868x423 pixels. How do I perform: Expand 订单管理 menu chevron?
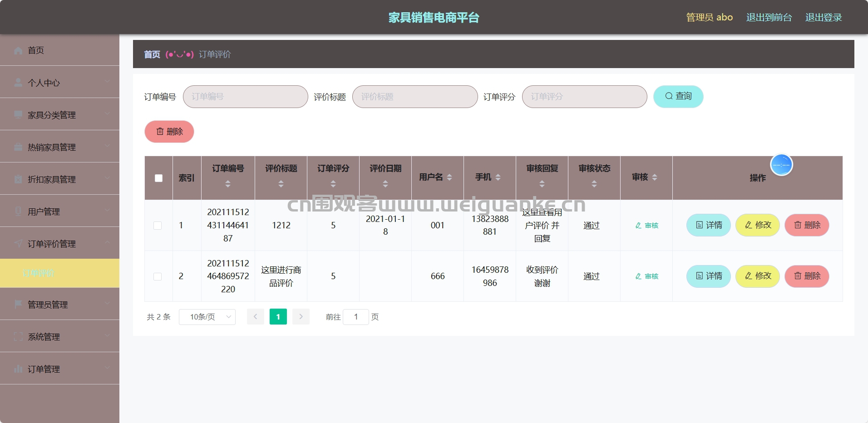coord(107,368)
